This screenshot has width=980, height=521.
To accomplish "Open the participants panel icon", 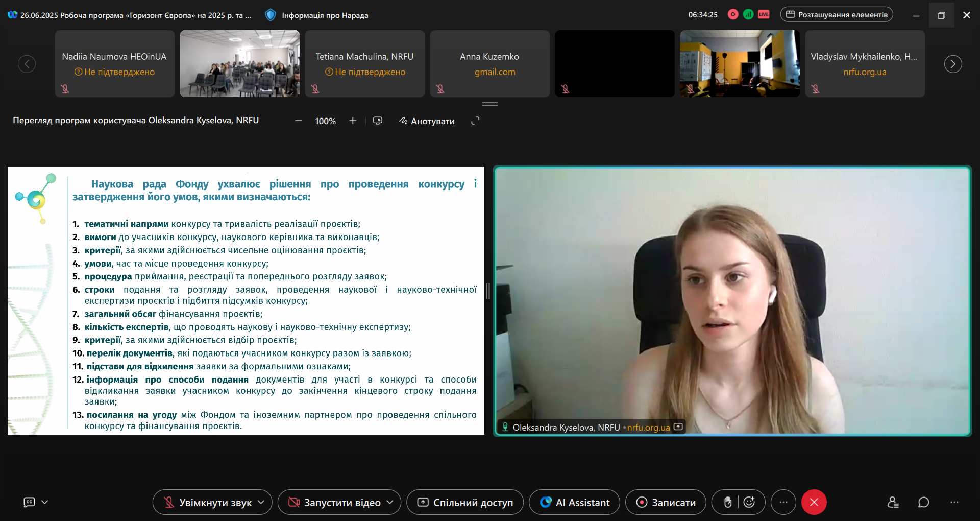I will (893, 502).
